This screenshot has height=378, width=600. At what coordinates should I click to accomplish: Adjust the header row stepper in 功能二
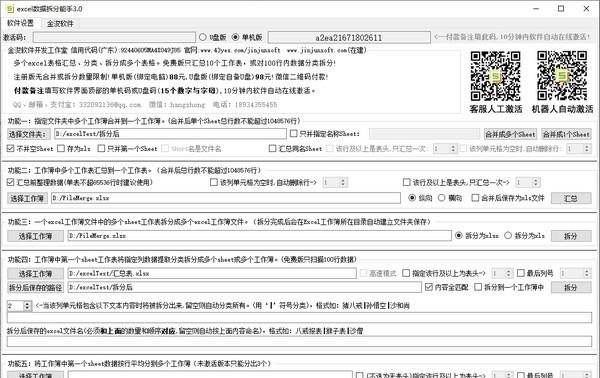point(528,182)
